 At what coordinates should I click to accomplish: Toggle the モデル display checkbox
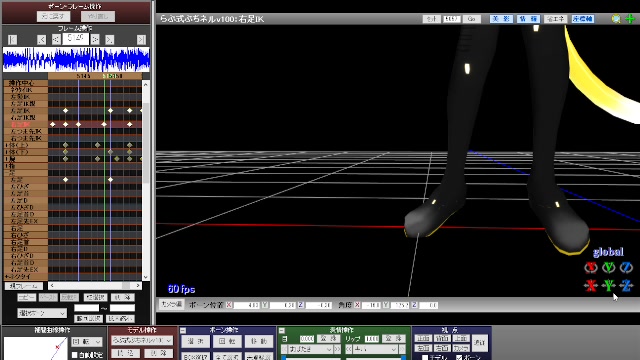pyautogui.click(x=425, y=358)
